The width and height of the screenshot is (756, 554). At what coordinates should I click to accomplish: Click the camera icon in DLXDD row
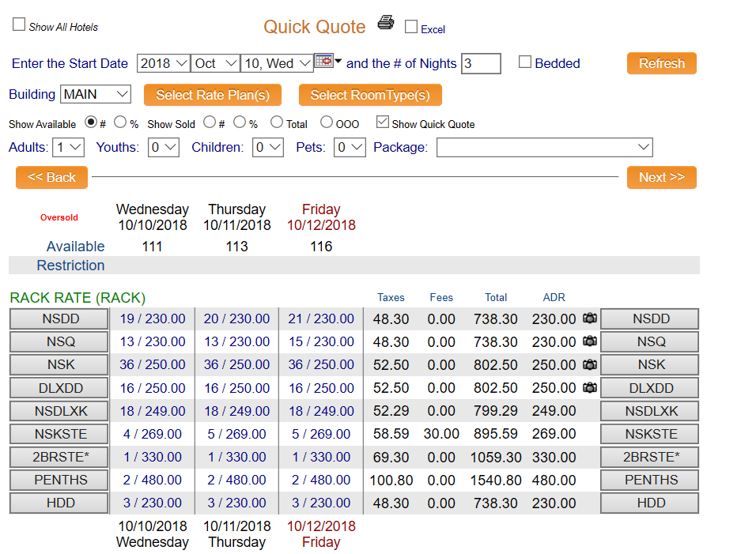589,388
